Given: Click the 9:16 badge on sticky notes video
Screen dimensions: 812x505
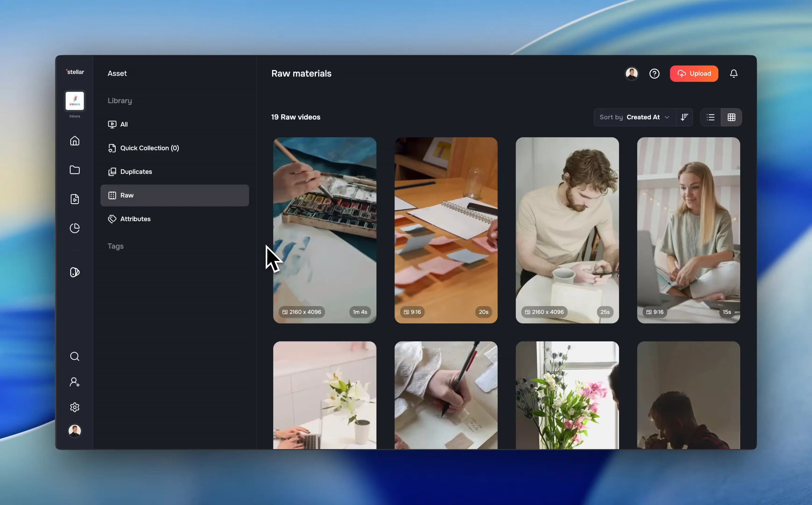Looking at the screenshot, I should [x=412, y=312].
